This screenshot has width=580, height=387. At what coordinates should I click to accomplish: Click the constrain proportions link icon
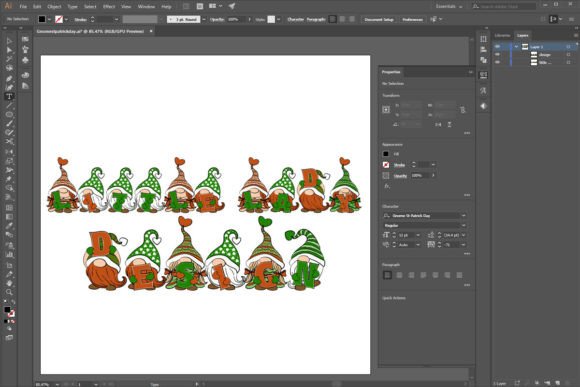[x=463, y=110]
